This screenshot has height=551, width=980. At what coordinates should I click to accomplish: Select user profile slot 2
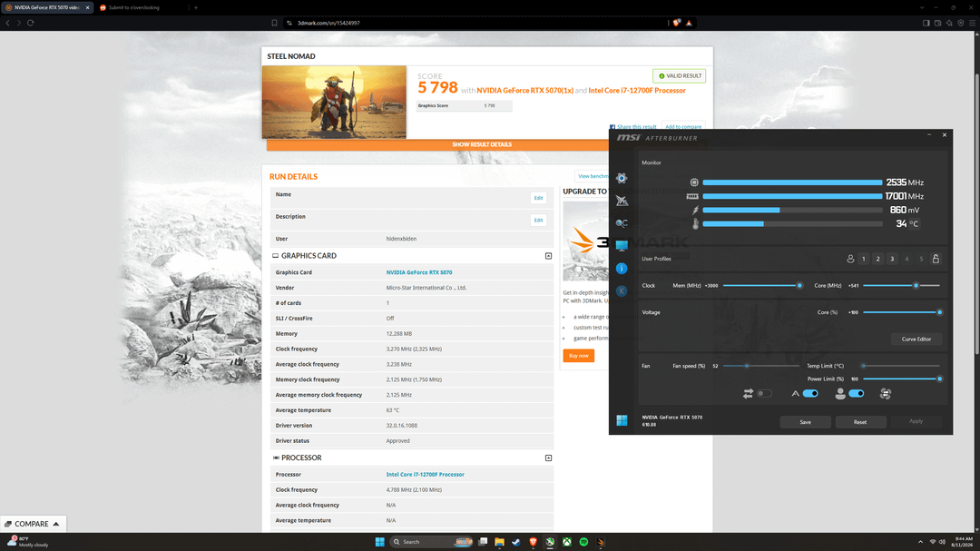pos(878,259)
